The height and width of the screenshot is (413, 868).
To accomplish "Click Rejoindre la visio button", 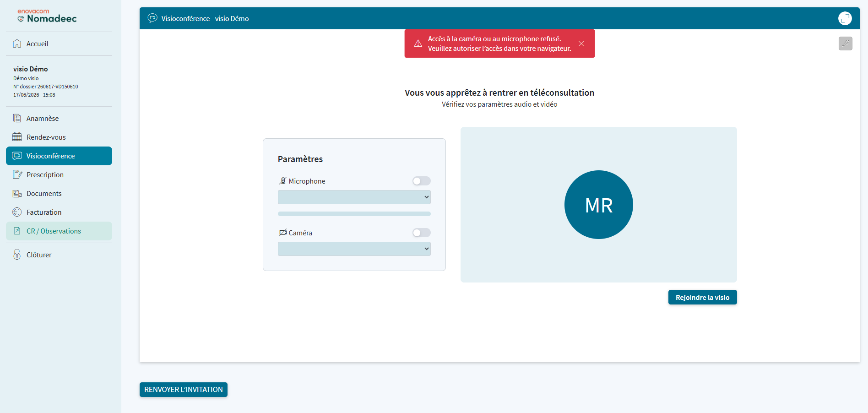I will tap(702, 297).
